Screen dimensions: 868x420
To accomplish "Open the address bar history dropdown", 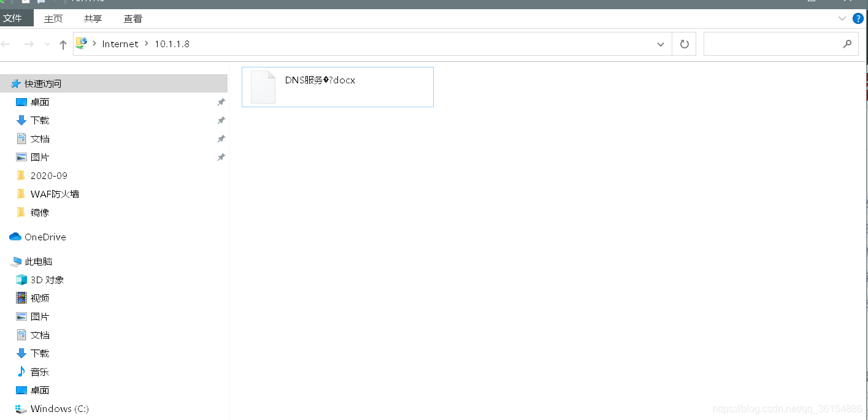I will click(x=661, y=44).
